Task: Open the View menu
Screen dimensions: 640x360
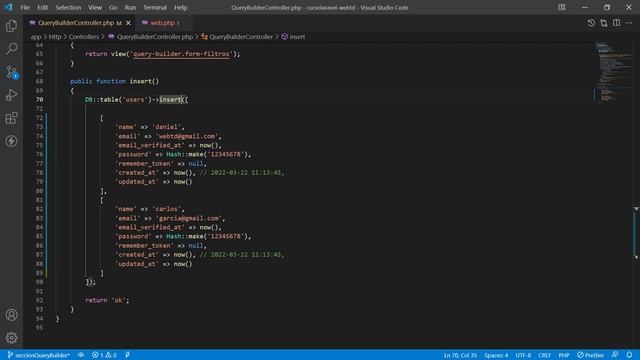Action: tap(95, 7)
